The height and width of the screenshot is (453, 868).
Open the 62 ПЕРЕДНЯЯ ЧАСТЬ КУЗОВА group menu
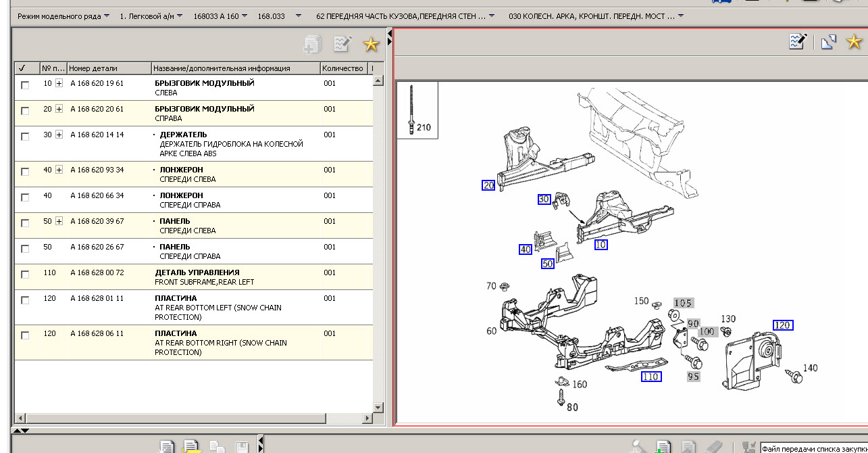pyautogui.click(x=405, y=15)
